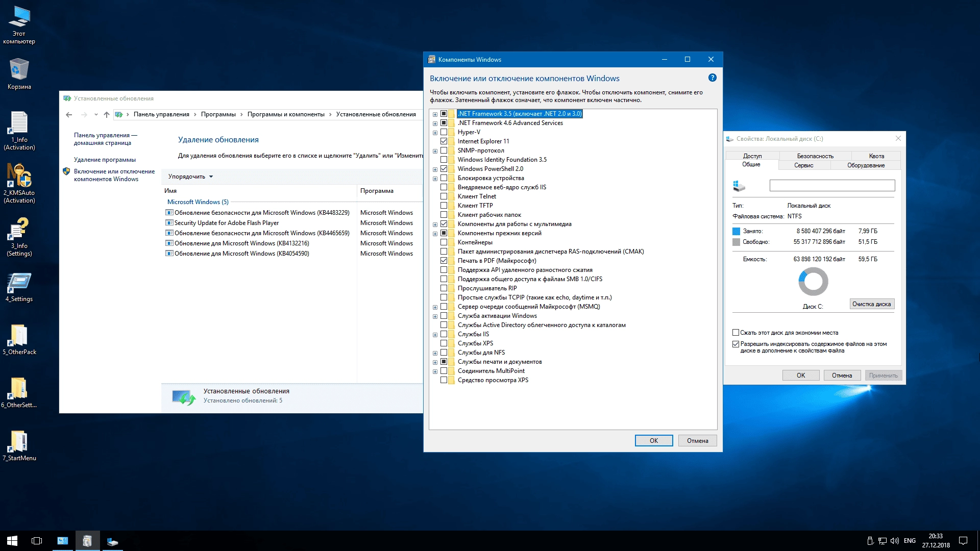The width and height of the screenshot is (980, 551).
Task: Open the Удаление программы link
Action: tap(105, 160)
